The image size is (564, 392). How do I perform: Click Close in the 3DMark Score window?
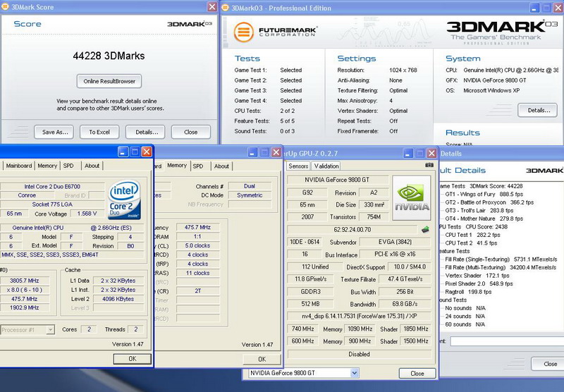click(x=191, y=132)
